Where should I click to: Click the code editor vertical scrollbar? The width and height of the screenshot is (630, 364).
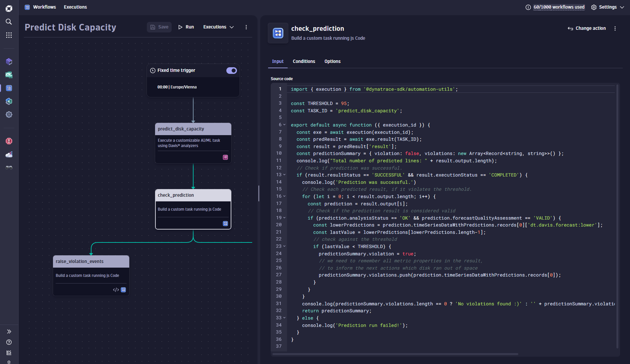click(617, 216)
